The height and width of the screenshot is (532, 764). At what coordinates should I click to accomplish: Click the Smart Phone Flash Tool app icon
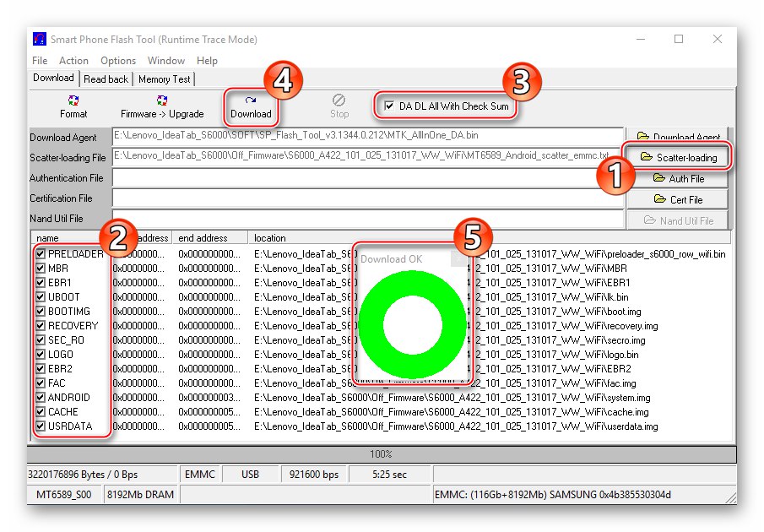39,39
